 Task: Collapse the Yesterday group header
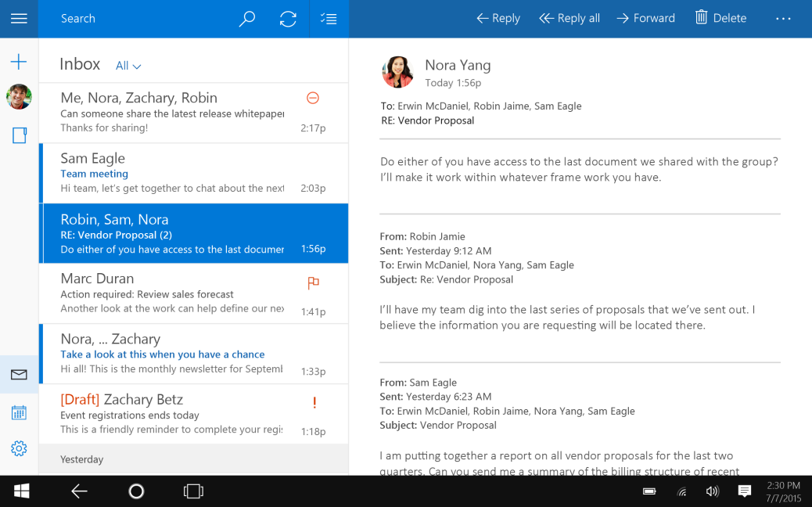tap(82, 459)
